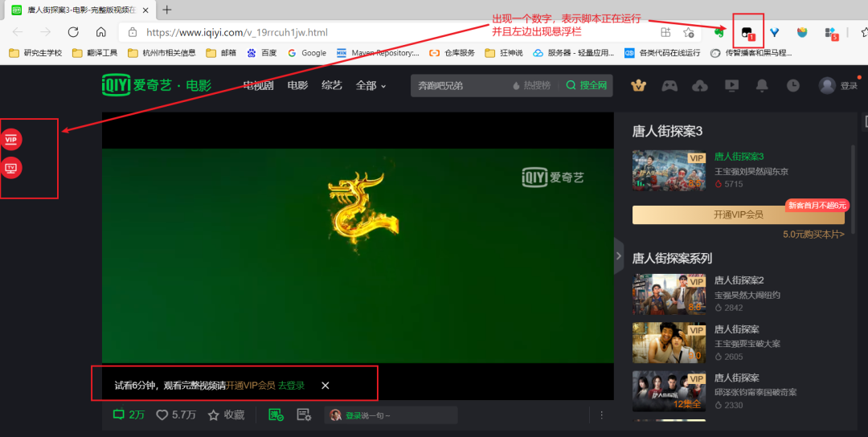868x437 pixels.
Task: Click the split screen icon in address bar
Action: pos(666,32)
